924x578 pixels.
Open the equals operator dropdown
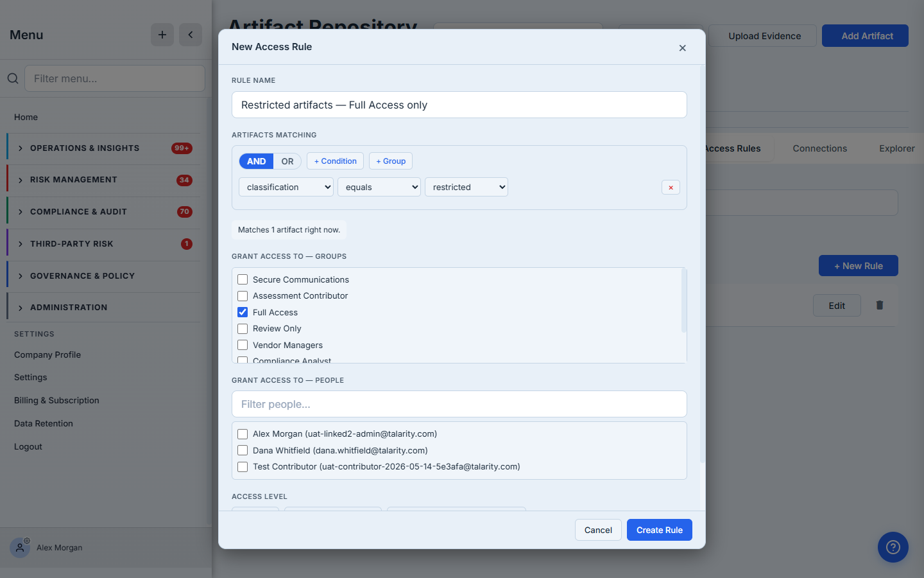pyautogui.click(x=379, y=187)
